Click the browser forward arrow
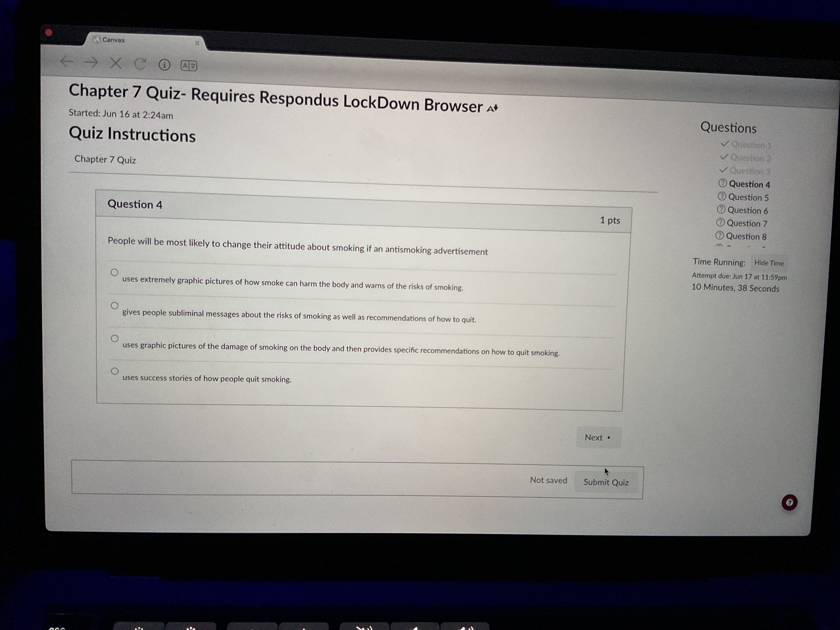 click(x=91, y=62)
